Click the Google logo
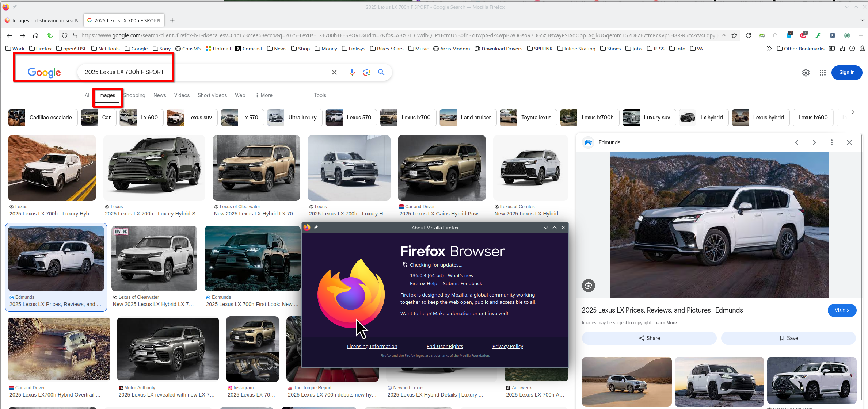 44,72
